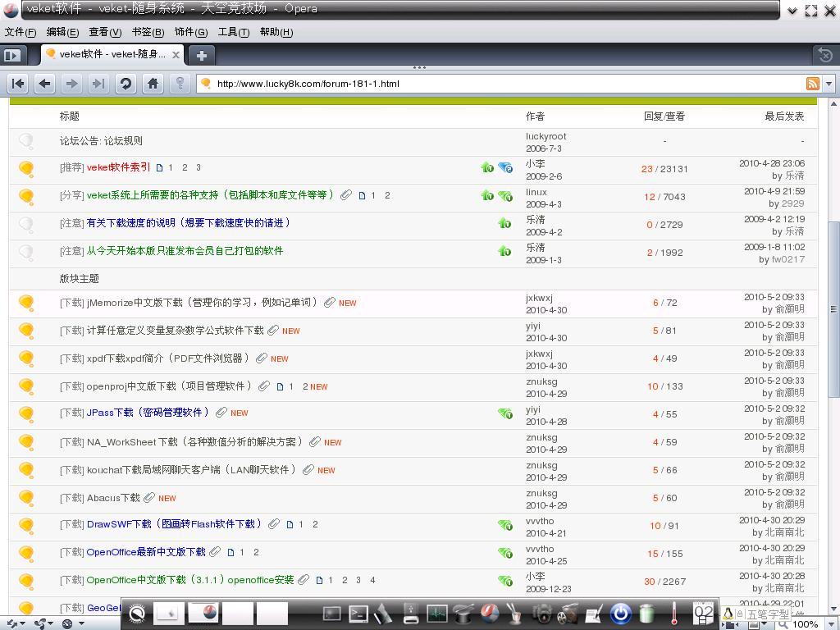Toggle the Opera side panel button
The width and height of the screenshot is (840, 630).
11,55
